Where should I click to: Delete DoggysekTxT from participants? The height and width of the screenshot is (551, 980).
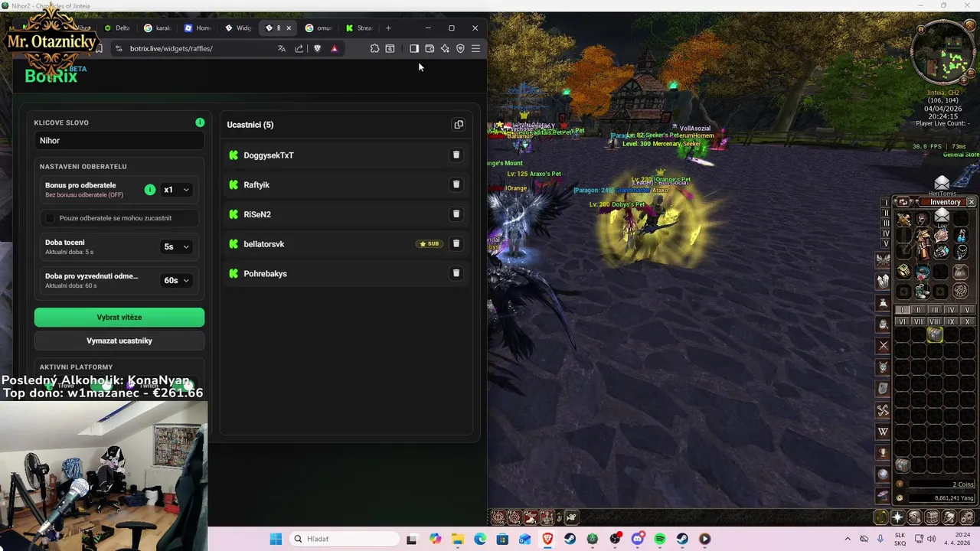[456, 155]
